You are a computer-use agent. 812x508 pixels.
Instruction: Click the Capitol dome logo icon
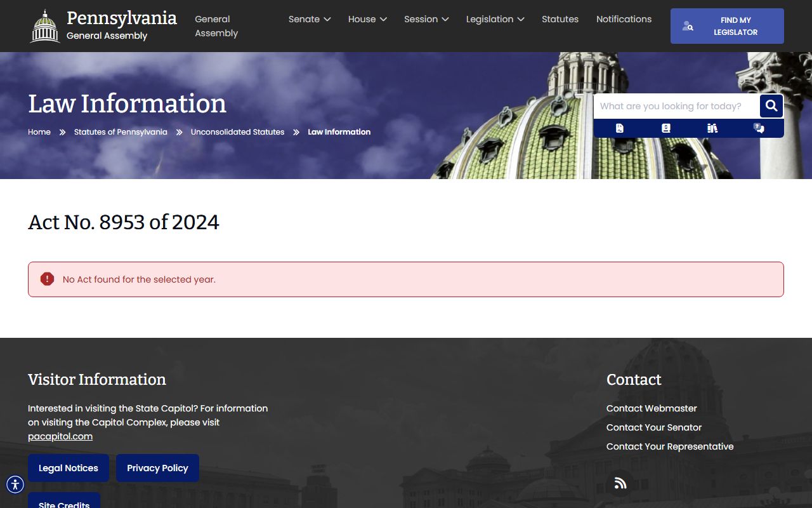click(x=45, y=26)
